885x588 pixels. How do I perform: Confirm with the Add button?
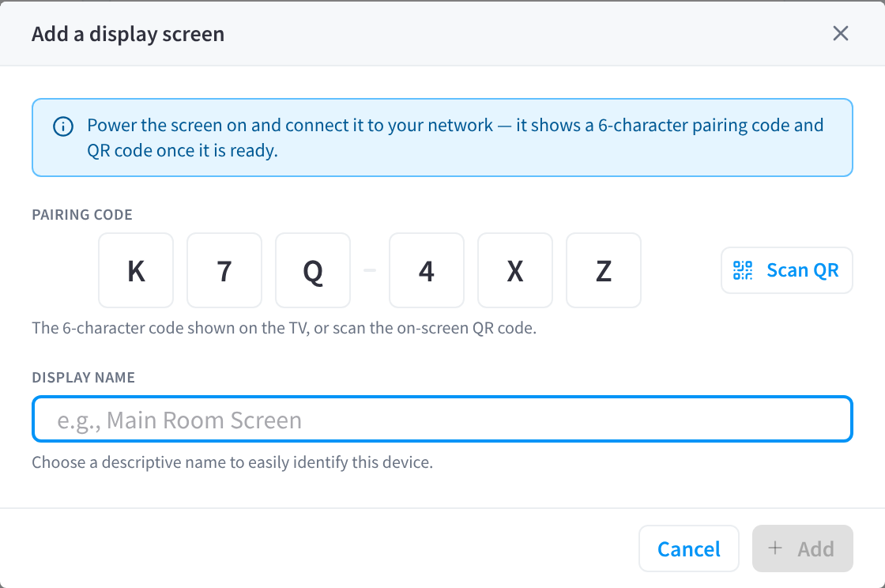click(x=803, y=548)
